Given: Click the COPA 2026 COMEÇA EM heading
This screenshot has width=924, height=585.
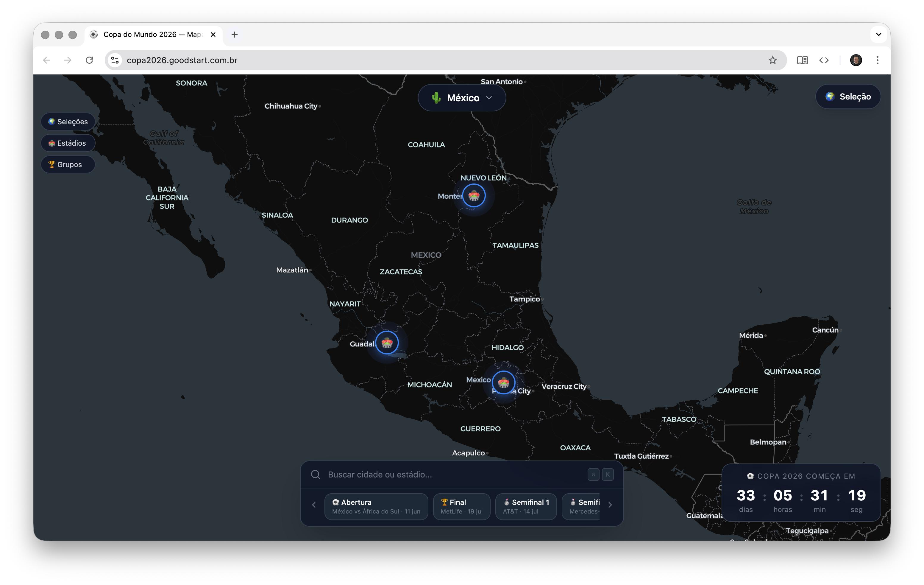Looking at the screenshot, I should 802,476.
